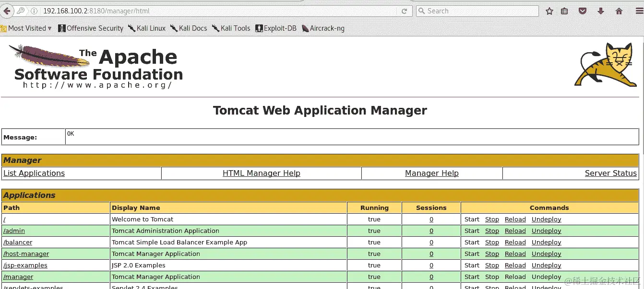This screenshot has width=644, height=289.
Task: Open the Exploit-DB bookmark
Action: [276, 28]
